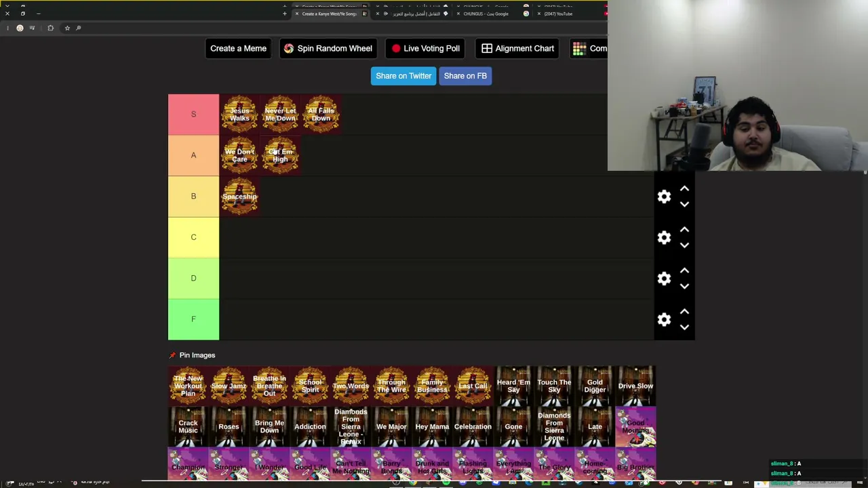Viewport: 868px width, 488px height.
Task: Bookmark this page with the star icon
Action: click(x=67, y=28)
